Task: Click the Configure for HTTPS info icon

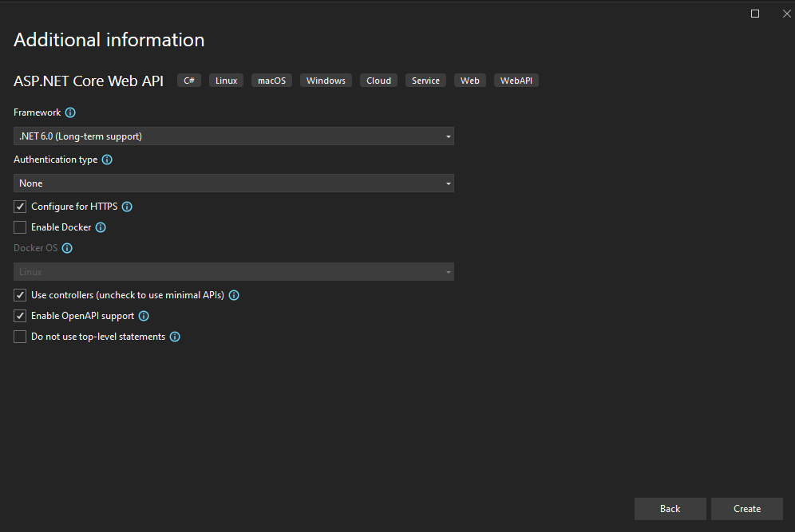Action: [x=127, y=207]
